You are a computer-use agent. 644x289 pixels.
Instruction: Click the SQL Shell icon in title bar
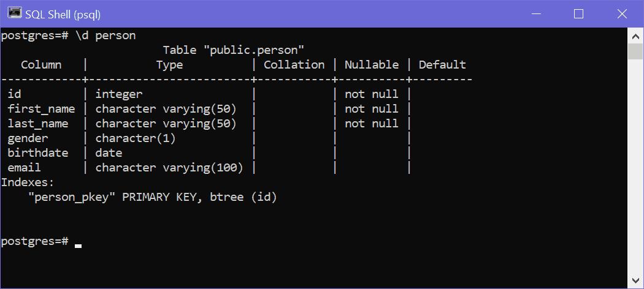click(x=14, y=13)
